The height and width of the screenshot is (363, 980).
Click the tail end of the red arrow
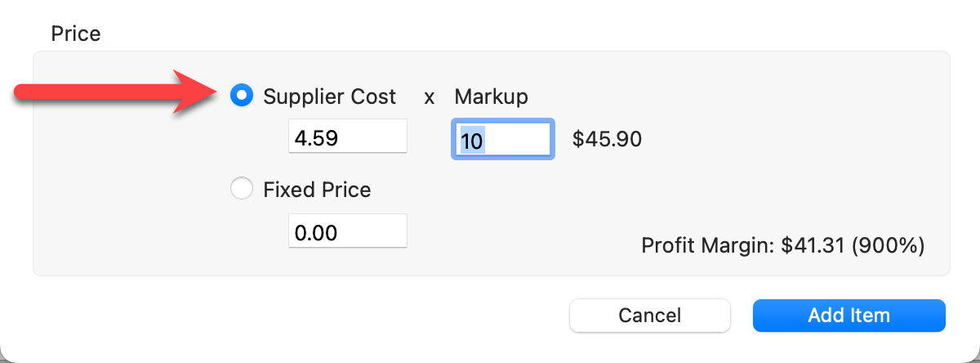tap(24, 94)
